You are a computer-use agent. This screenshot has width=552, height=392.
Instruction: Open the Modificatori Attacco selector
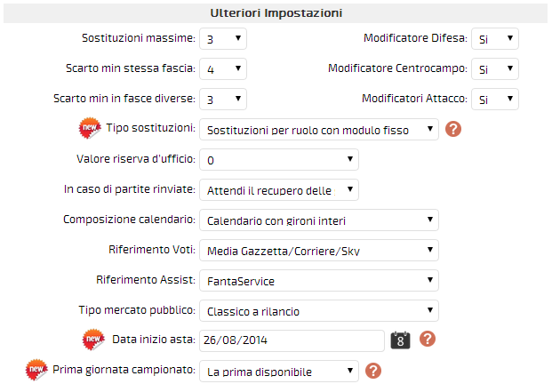(495, 100)
